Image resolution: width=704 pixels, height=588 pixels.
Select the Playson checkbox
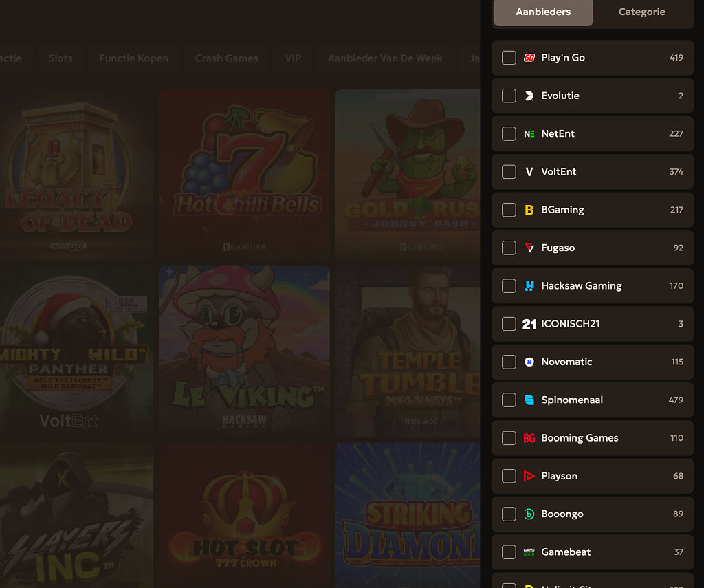tap(509, 476)
